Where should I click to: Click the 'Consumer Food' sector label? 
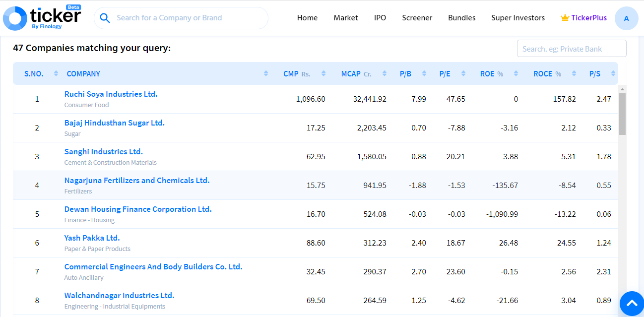point(86,105)
